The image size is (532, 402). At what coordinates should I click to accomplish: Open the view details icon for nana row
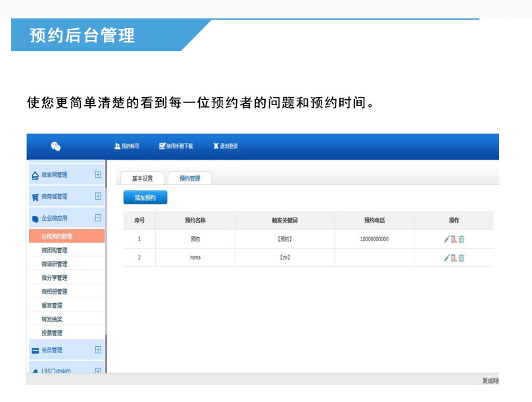(454, 257)
